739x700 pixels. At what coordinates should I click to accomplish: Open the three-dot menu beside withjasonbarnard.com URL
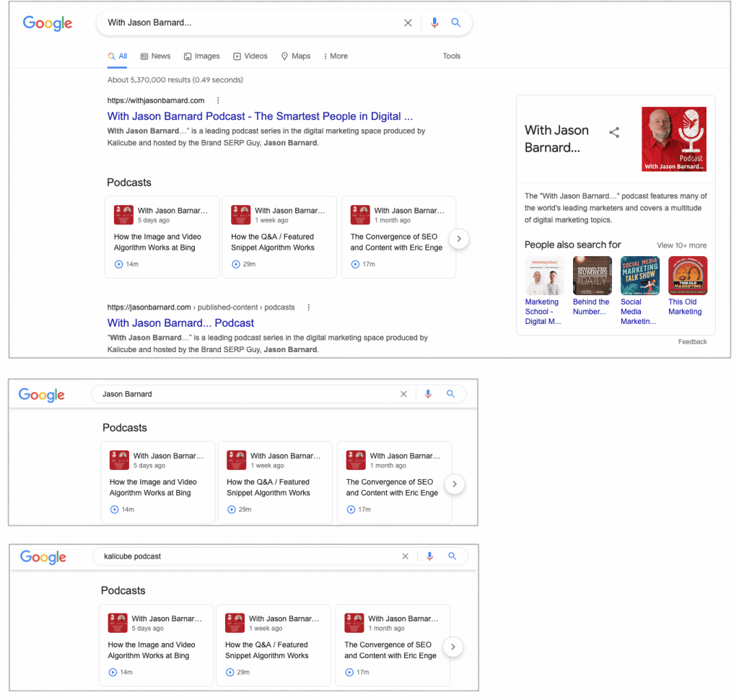coord(218,100)
